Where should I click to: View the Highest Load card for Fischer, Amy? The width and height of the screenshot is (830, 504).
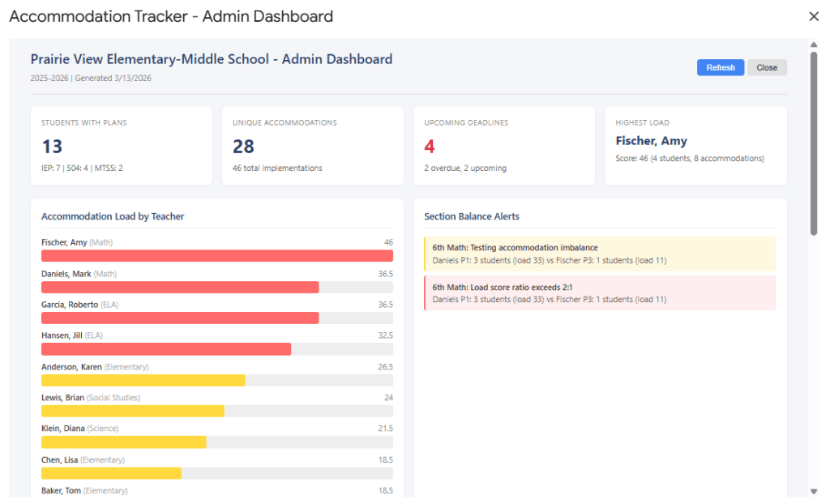[695, 146]
